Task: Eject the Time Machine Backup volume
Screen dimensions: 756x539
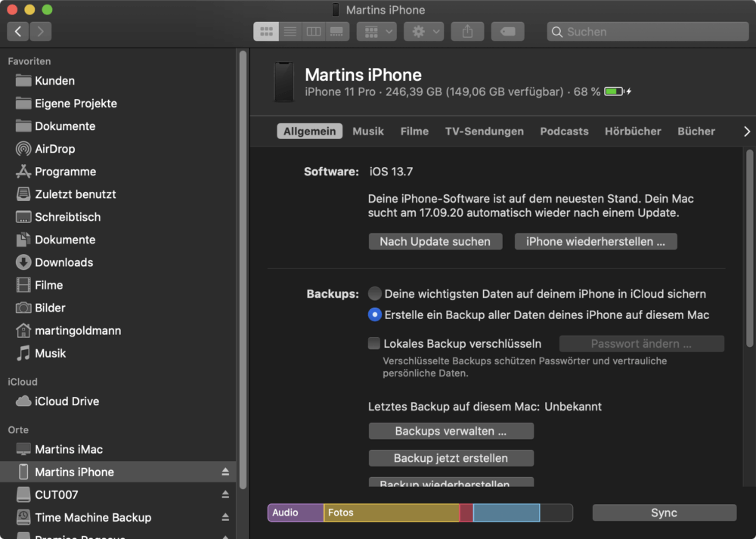Action: [x=225, y=517]
